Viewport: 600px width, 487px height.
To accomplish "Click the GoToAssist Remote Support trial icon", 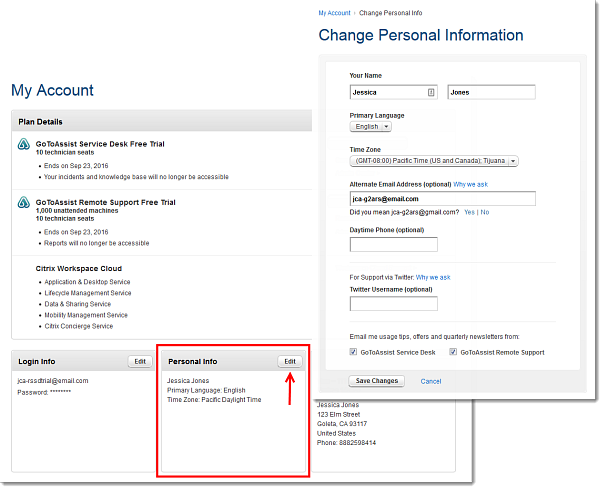I will [23, 203].
